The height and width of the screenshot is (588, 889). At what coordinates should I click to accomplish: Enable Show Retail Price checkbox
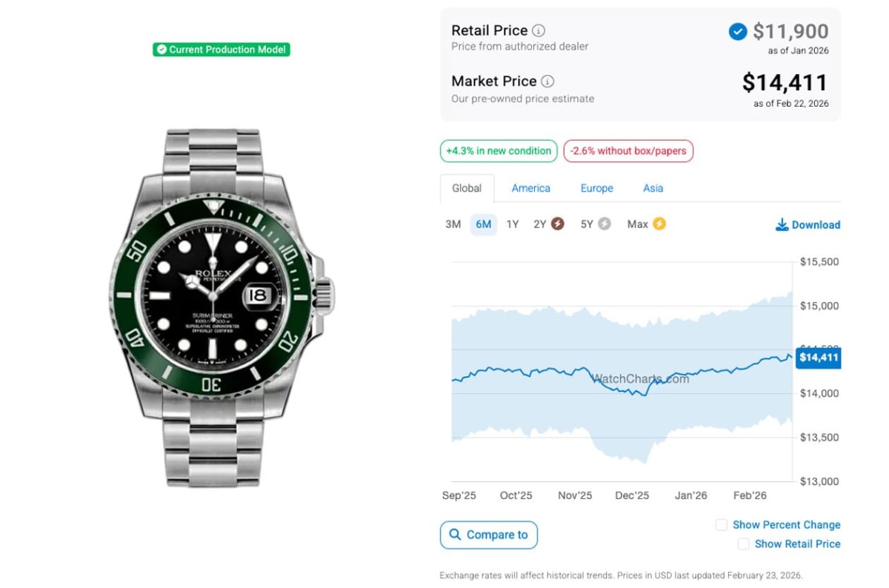point(743,544)
